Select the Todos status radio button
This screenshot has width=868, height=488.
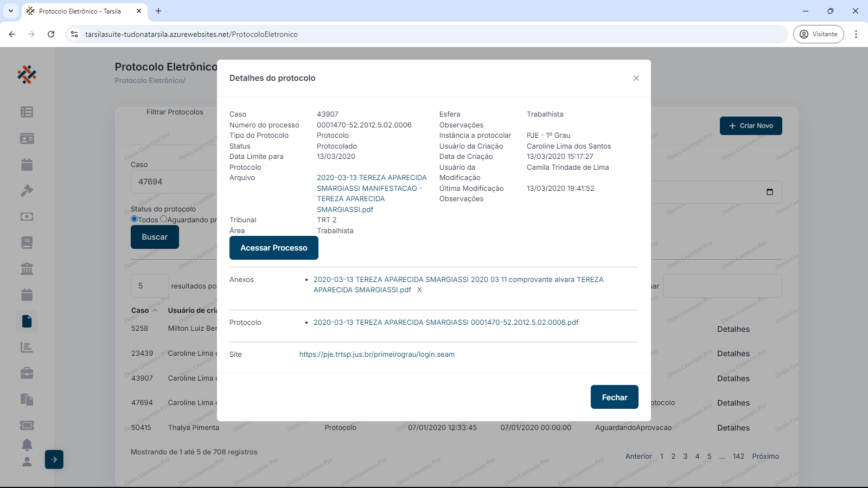tap(135, 219)
